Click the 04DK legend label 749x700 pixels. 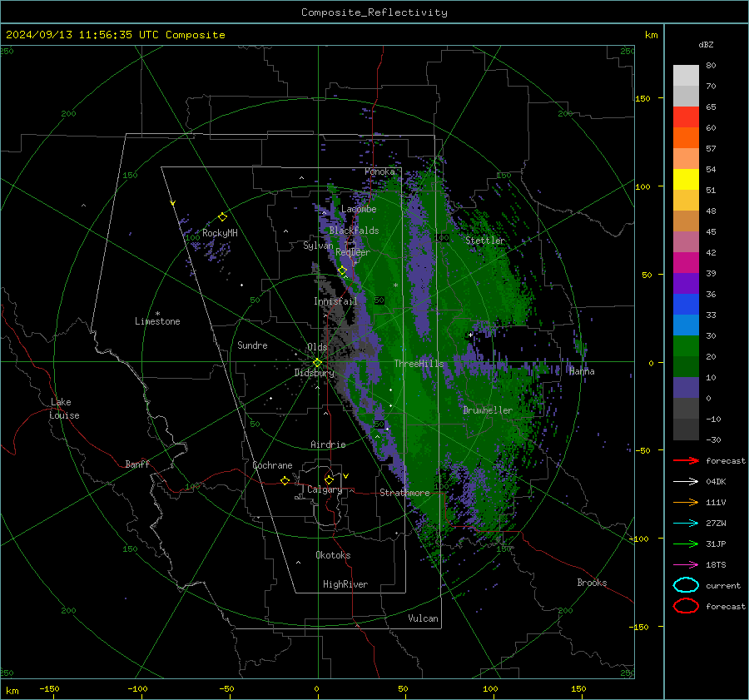click(716, 482)
